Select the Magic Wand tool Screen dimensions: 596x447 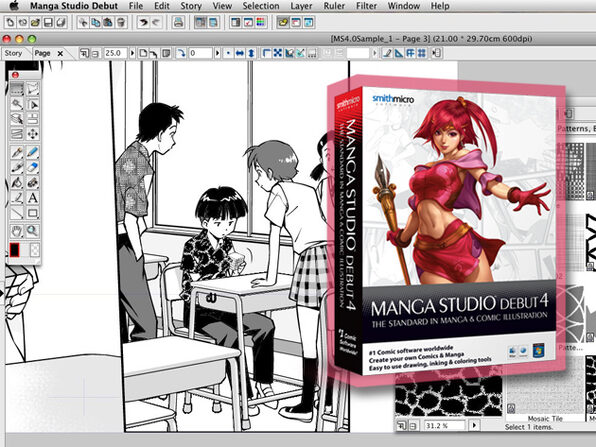[16, 104]
